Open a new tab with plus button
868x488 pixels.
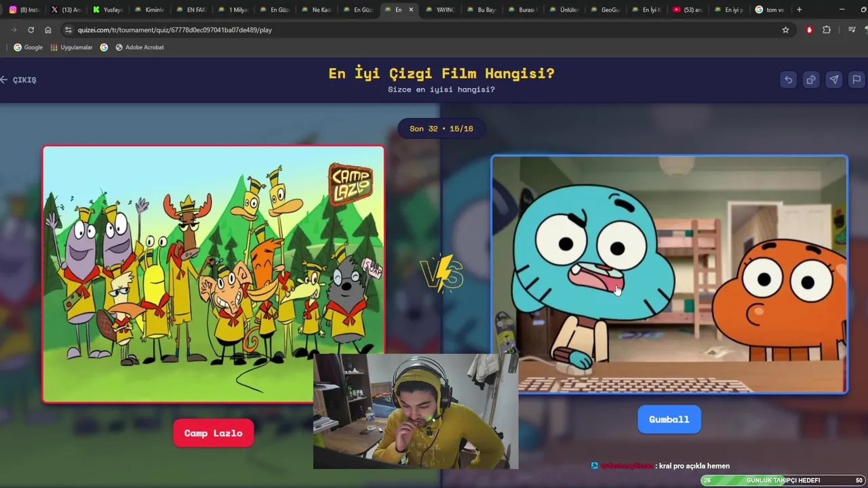coord(800,9)
